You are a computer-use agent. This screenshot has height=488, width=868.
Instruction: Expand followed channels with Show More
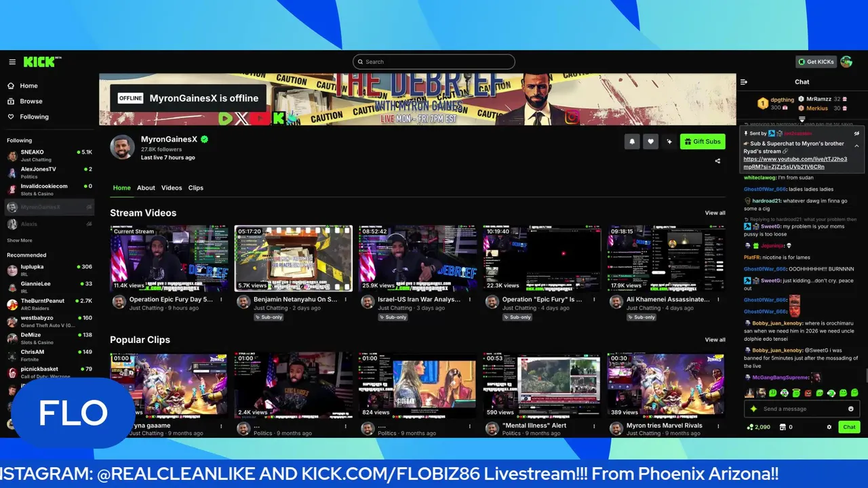coord(20,241)
